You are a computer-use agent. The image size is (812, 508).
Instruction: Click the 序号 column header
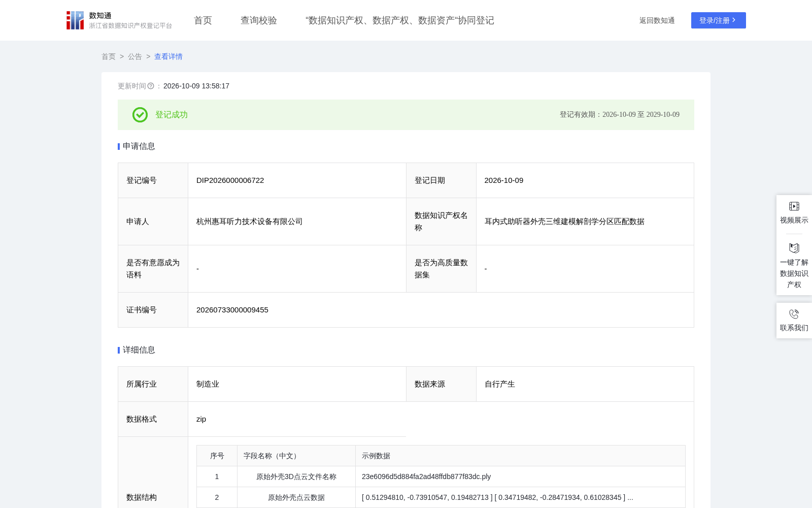click(217, 456)
